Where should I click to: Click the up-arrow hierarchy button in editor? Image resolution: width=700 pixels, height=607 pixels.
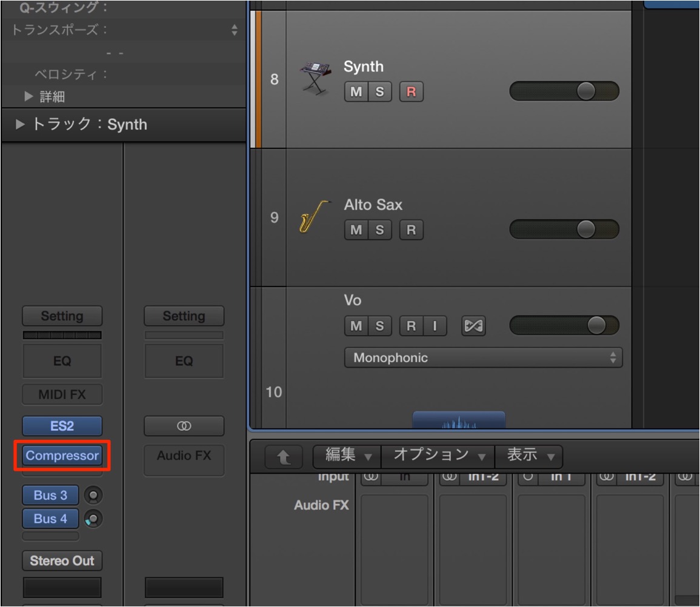point(284,457)
